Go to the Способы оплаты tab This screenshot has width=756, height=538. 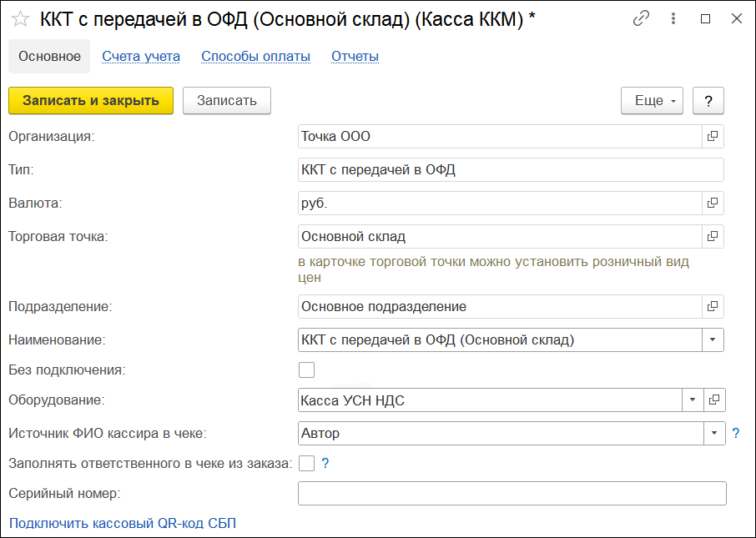coord(255,56)
